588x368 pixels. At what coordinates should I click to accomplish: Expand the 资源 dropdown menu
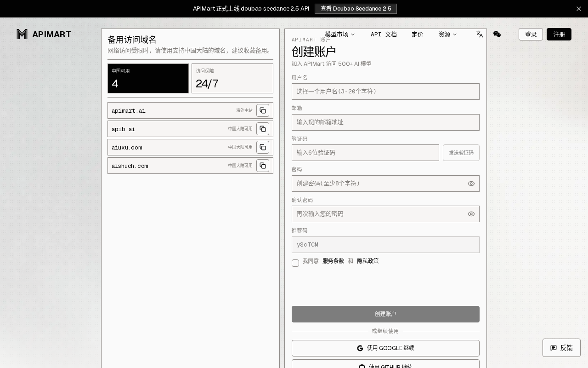tap(447, 34)
